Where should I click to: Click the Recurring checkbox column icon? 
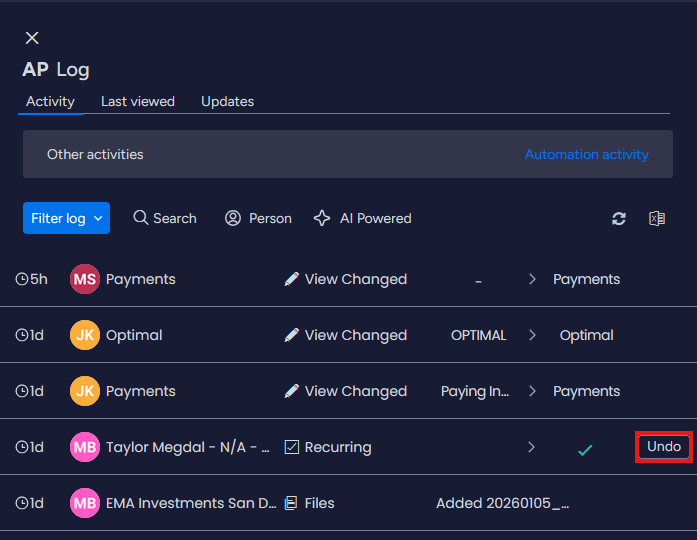point(292,447)
